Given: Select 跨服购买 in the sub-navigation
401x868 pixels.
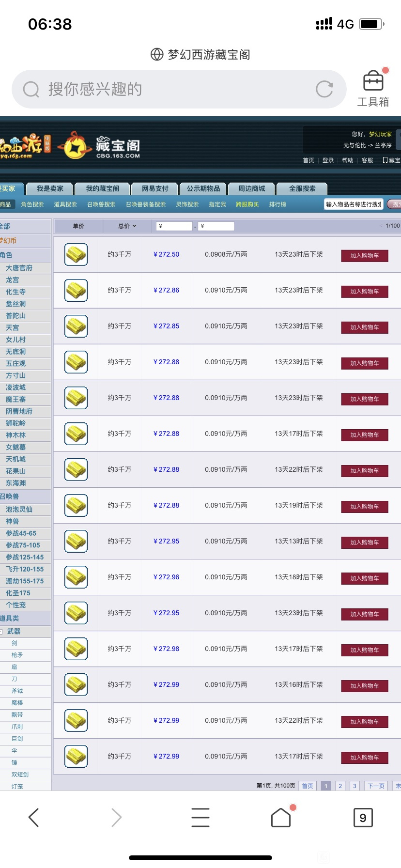Looking at the screenshot, I should (247, 204).
